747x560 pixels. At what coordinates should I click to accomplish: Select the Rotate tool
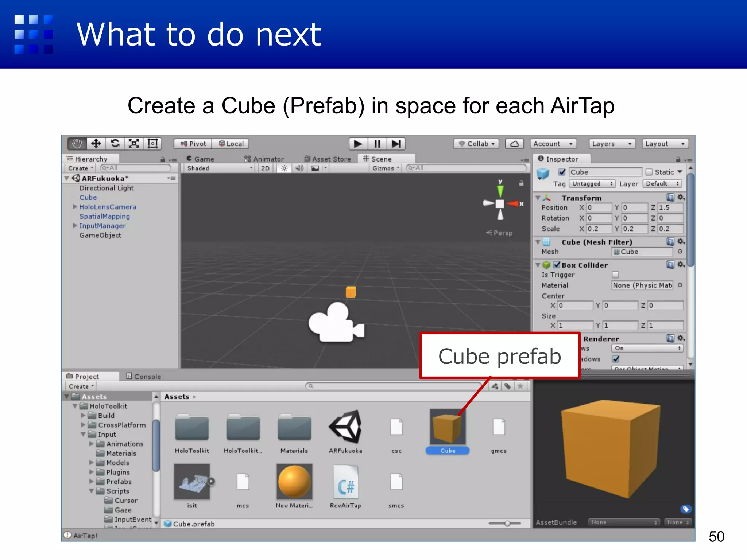[x=115, y=144]
